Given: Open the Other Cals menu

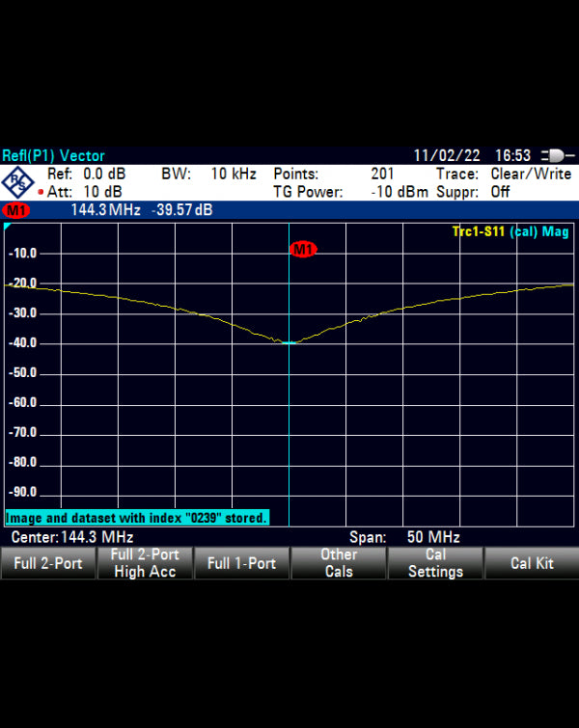Looking at the screenshot, I should 338,563.
